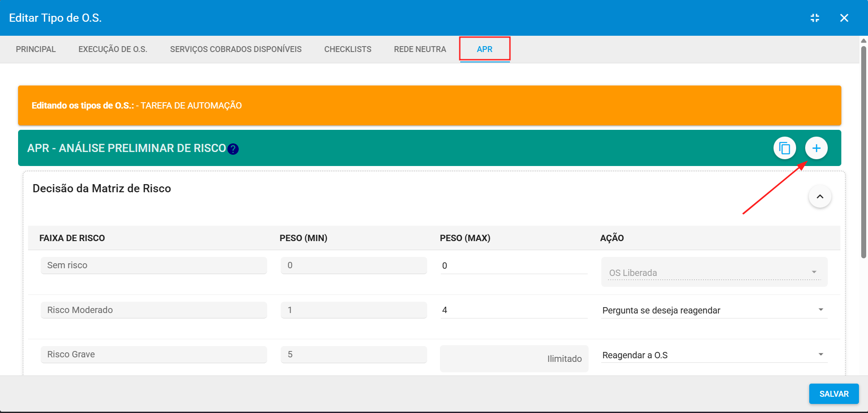Viewport: 868px width, 413px height.
Task: Open the APR help question mark icon
Action: click(x=233, y=149)
